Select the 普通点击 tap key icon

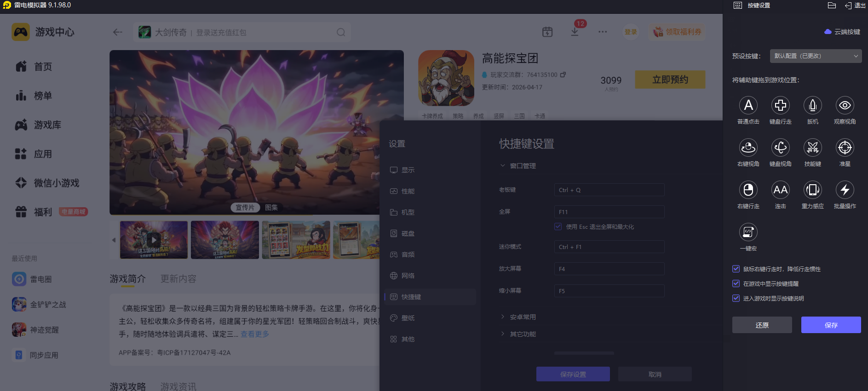(x=748, y=105)
